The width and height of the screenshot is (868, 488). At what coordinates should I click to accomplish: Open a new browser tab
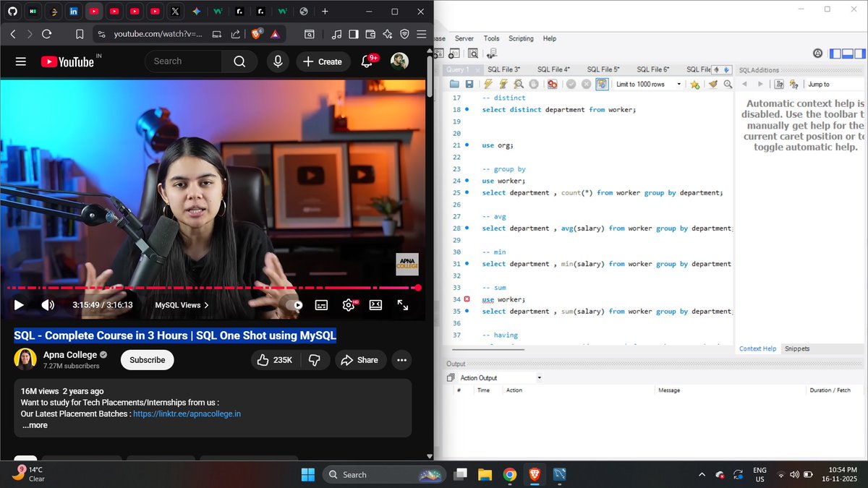[x=325, y=12]
